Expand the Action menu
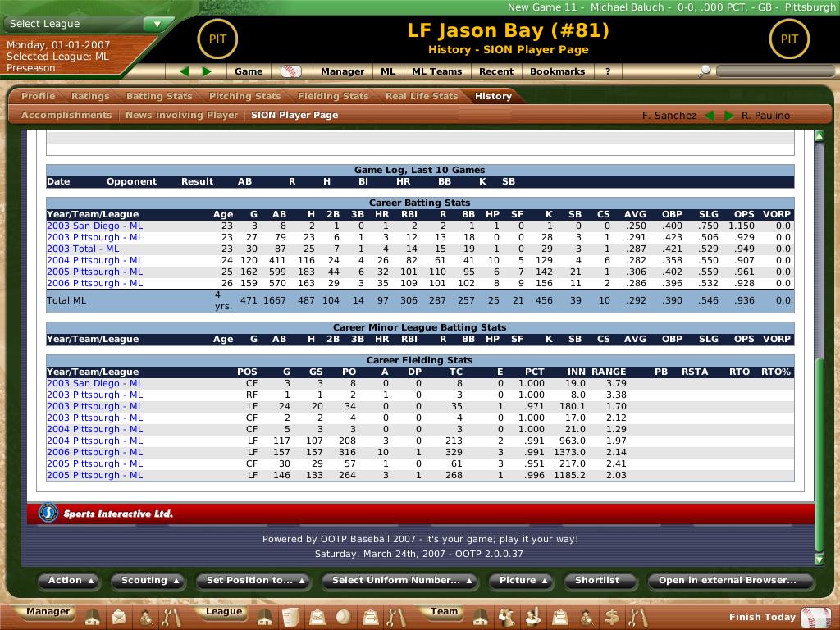This screenshot has width=840, height=630. (x=72, y=581)
